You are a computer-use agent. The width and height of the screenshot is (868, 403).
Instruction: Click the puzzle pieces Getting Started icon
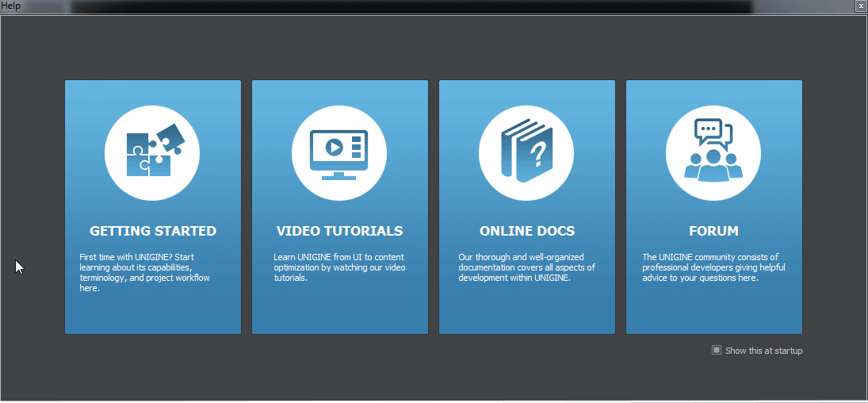(152, 152)
